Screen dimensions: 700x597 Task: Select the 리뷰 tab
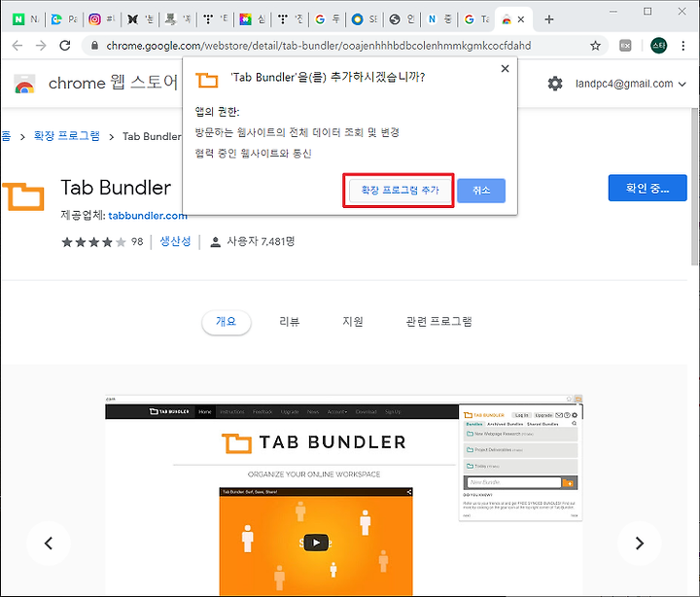point(290,322)
